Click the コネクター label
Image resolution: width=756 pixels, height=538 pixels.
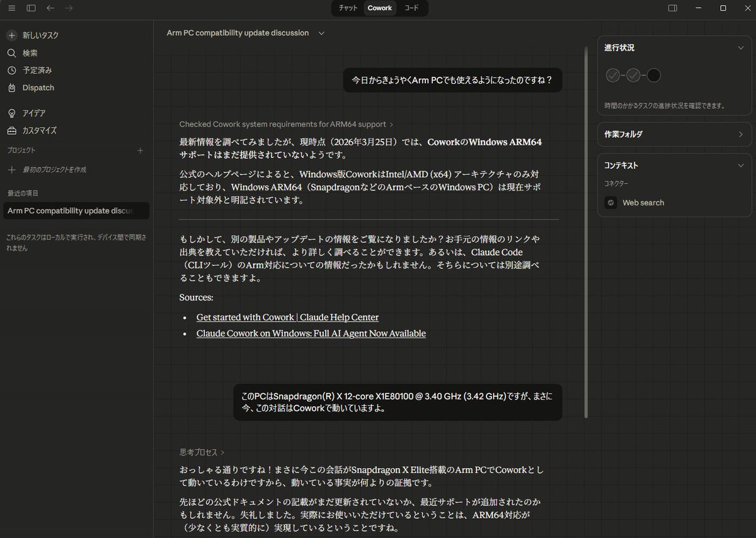tap(616, 184)
